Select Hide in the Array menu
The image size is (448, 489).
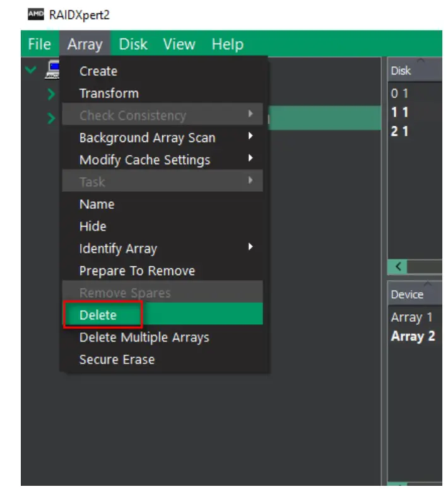click(163, 227)
